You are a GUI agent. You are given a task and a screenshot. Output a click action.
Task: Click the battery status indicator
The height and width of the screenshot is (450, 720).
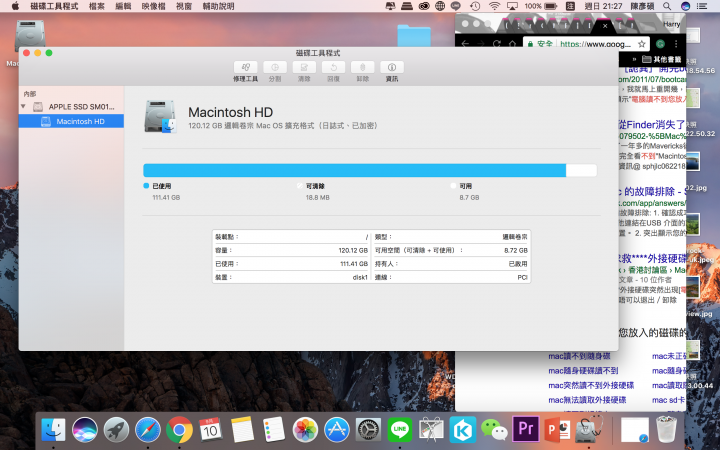pos(551,6)
